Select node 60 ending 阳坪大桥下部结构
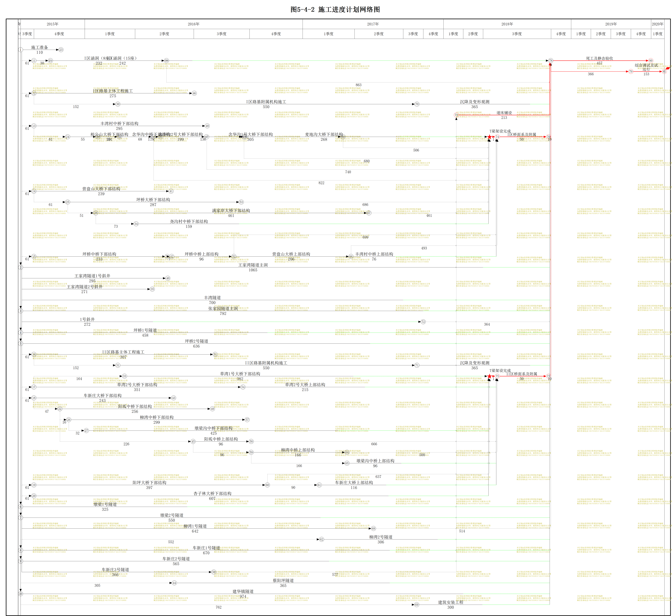 point(268,485)
